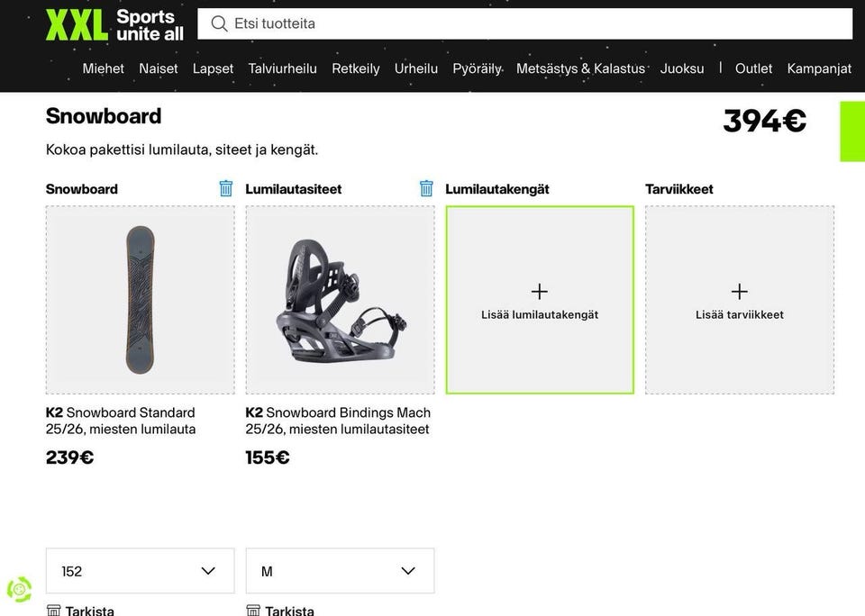This screenshot has height=616, width=865.
Task: Open the snowboard size 152 dropdown
Action: pos(140,571)
